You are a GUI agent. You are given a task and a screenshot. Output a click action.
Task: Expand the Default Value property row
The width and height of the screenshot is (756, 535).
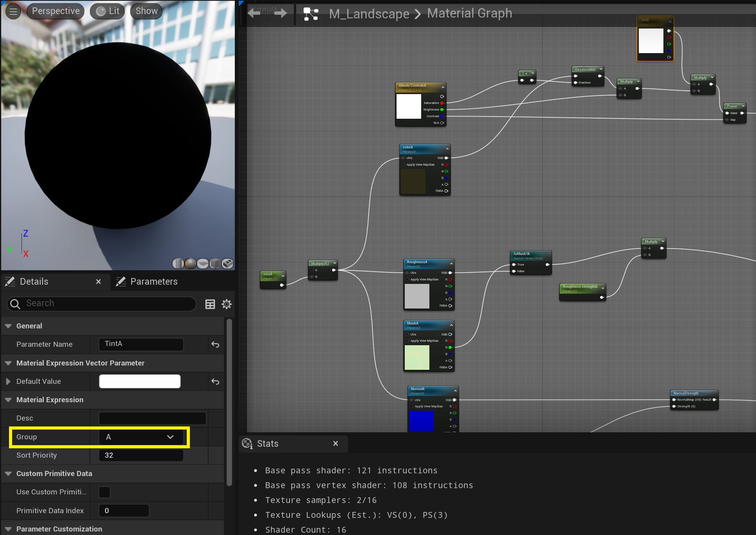[8, 382]
